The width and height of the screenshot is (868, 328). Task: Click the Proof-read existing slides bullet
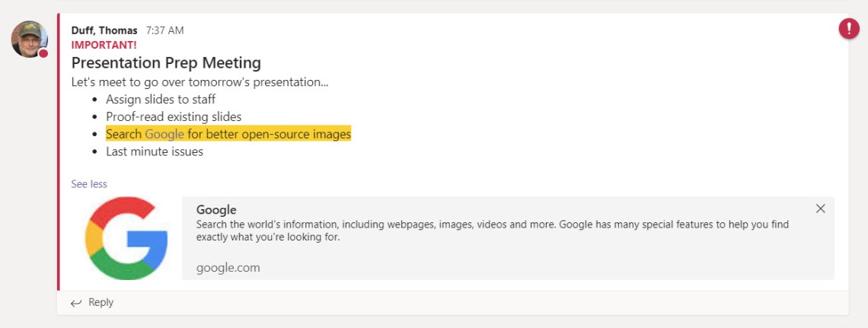tap(174, 116)
